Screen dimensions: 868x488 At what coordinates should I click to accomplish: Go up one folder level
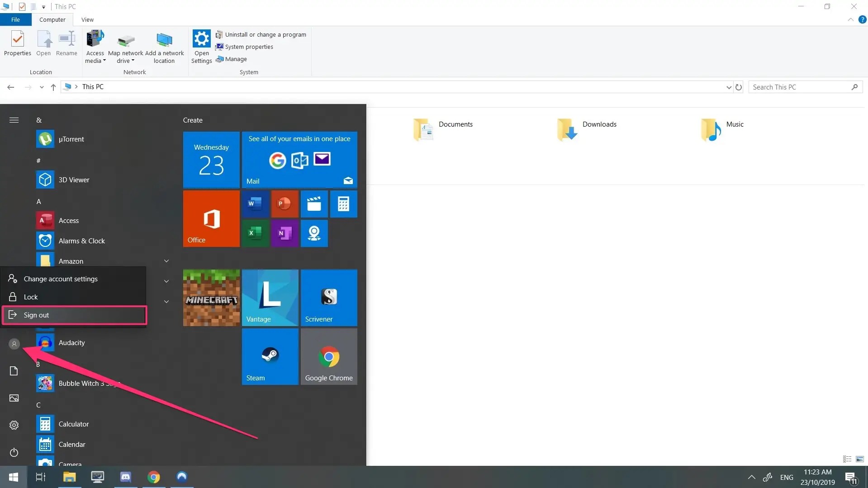(53, 87)
